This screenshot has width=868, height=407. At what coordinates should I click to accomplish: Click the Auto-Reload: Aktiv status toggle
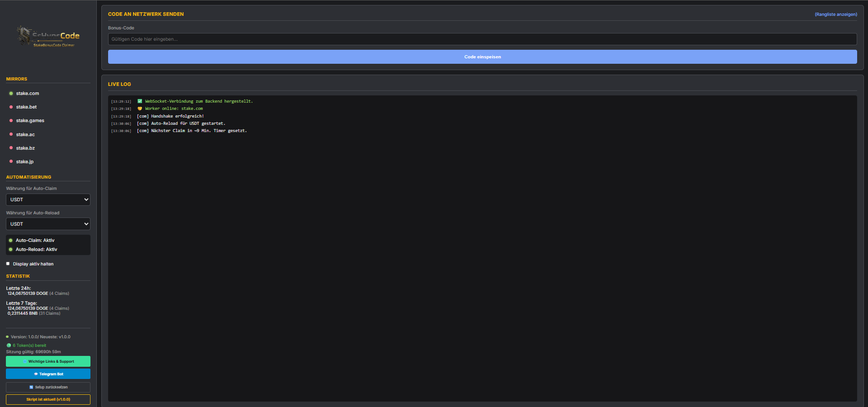click(x=11, y=249)
